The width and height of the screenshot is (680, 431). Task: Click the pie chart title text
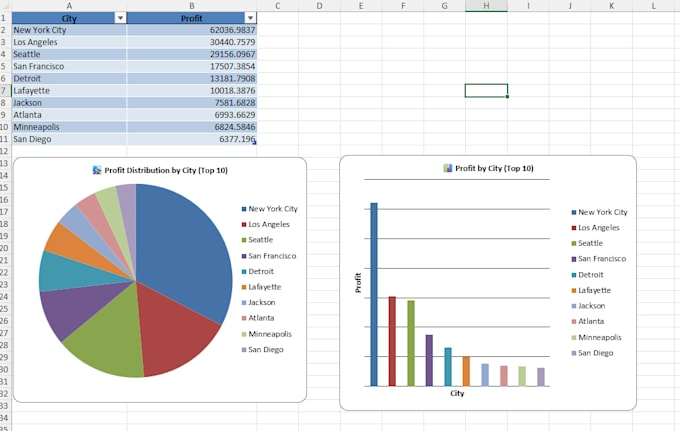click(x=166, y=170)
